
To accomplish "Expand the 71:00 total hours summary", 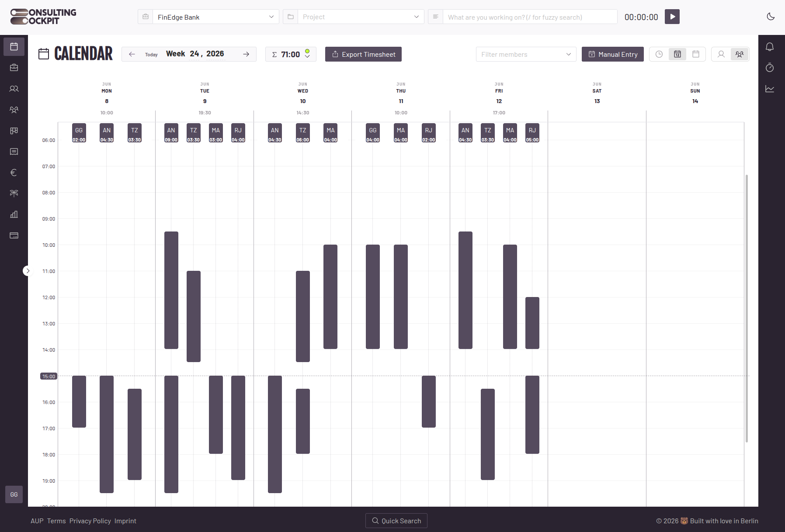I will click(x=291, y=54).
